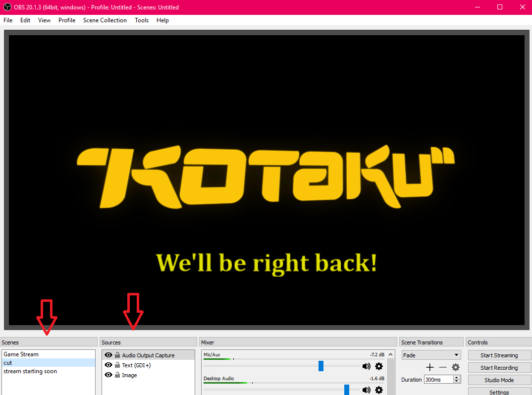Open transition properties gear icon
This screenshot has height=395, width=532.
pos(456,367)
